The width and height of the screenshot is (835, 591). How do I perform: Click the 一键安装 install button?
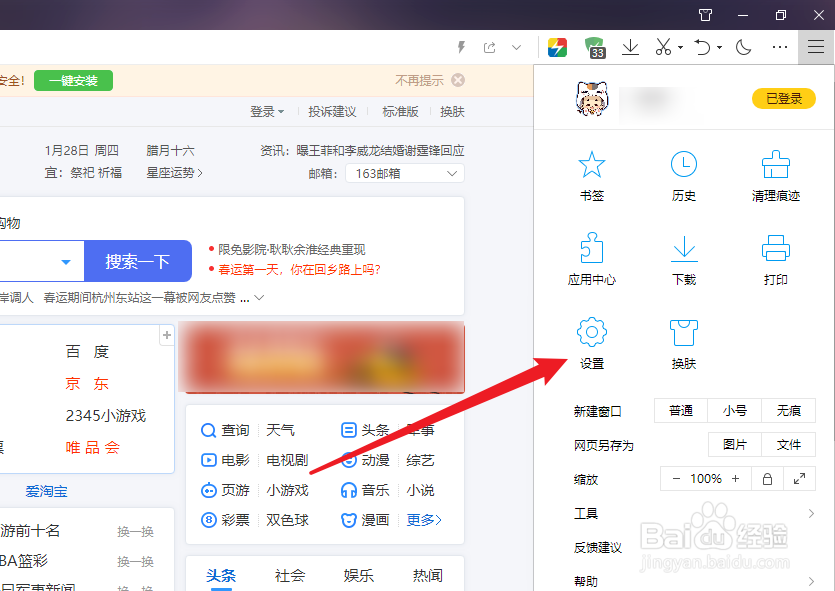click(73, 80)
